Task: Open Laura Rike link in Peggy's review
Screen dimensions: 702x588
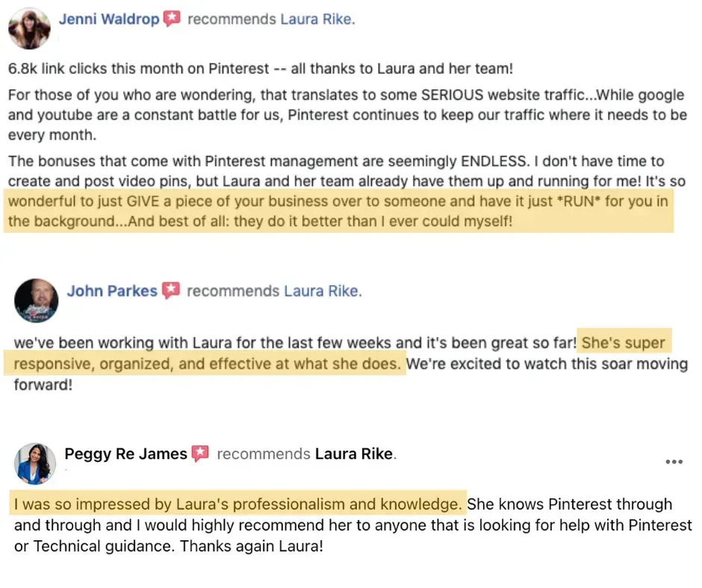Action: click(x=355, y=454)
